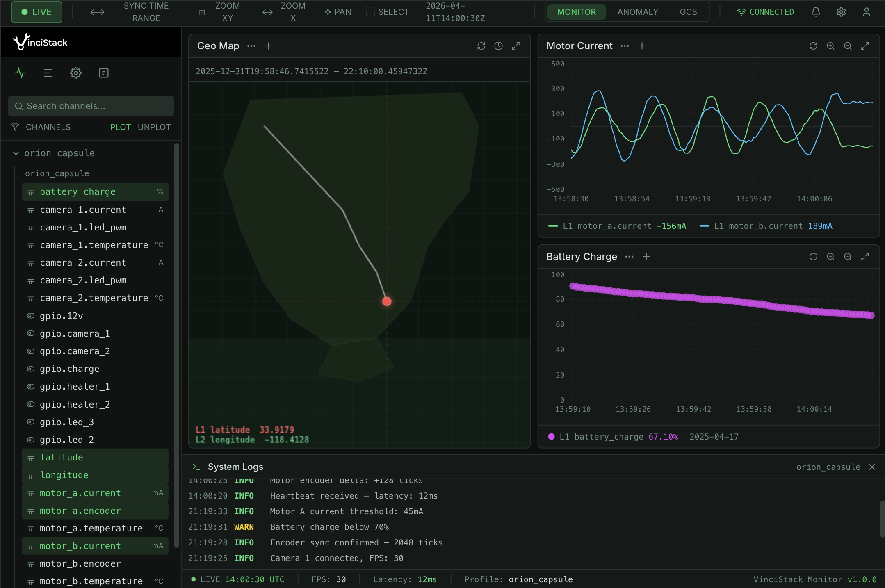The height and width of the screenshot is (588, 885).
Task: Zoom in on Battery Charge chart
Action: pos(831,257)
